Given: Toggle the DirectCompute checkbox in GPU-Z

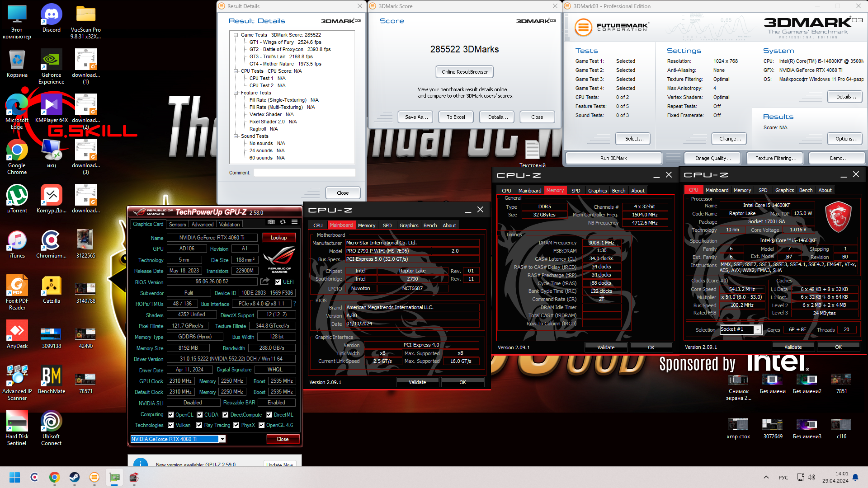Looking at the screenshot, I should tap(225, 415).
